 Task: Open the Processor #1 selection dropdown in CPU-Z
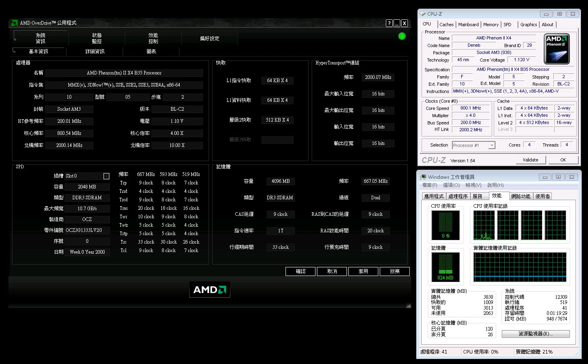coord(492,145)
